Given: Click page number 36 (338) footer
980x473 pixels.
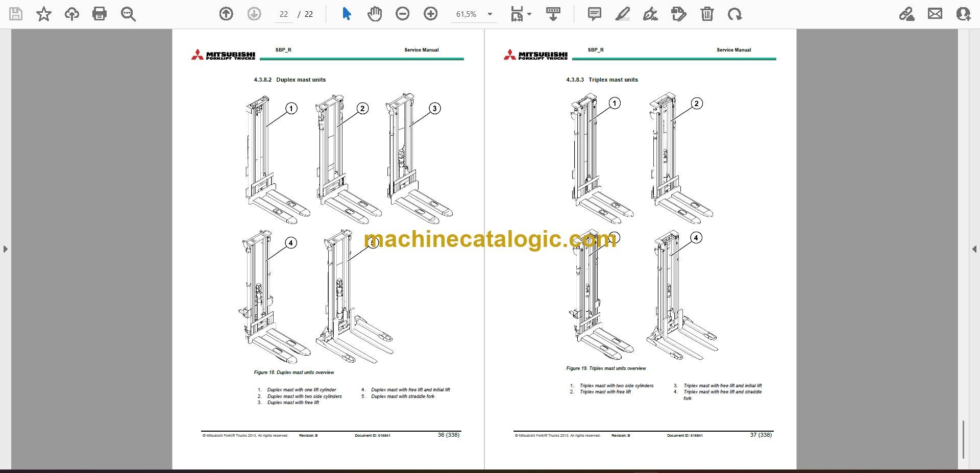Looking at the screenshot, I should (x=449, y=435).
